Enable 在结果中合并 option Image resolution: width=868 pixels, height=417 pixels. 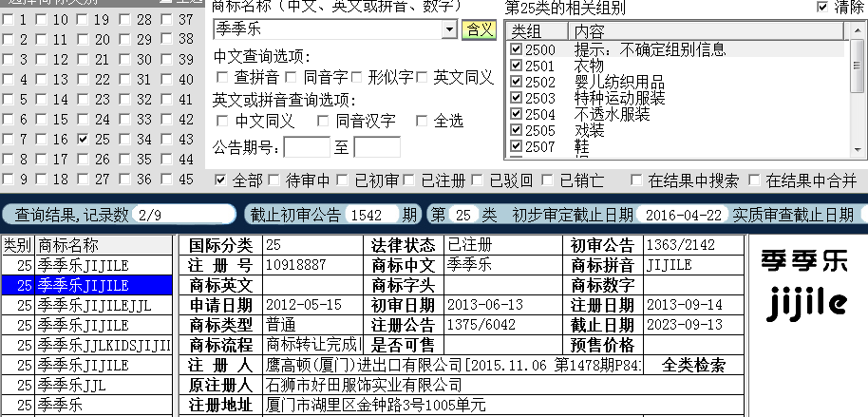(754, 180)
